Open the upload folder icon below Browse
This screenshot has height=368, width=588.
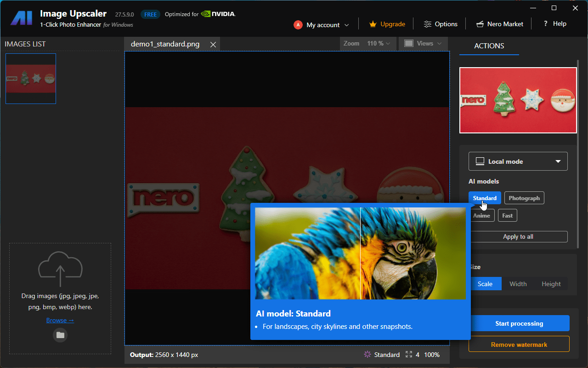(x=60, y=335)
